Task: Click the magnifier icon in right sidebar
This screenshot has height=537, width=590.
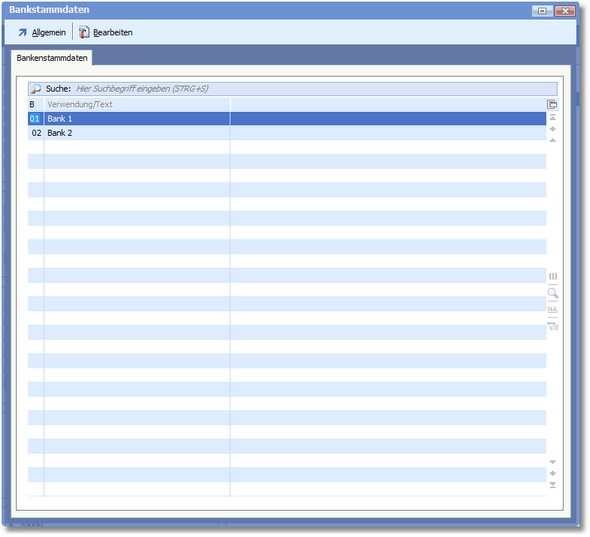Action: coord(553,293)
